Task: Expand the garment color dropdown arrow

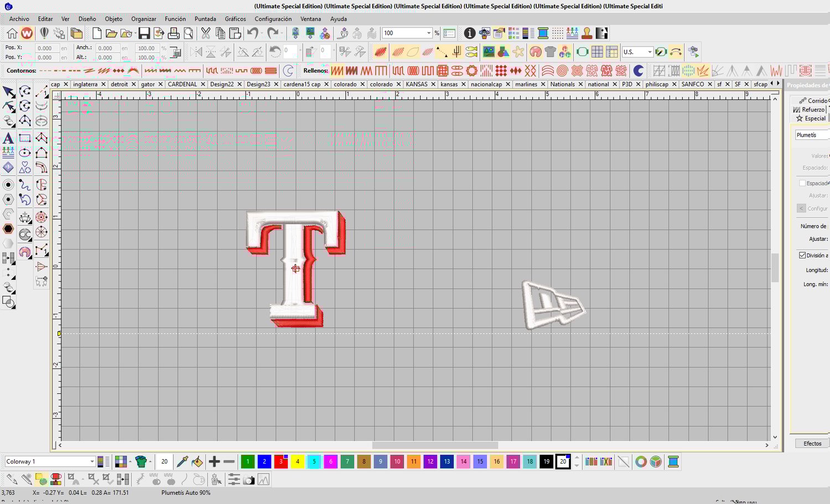Action: pyautogui.click(x=150, y=461)
